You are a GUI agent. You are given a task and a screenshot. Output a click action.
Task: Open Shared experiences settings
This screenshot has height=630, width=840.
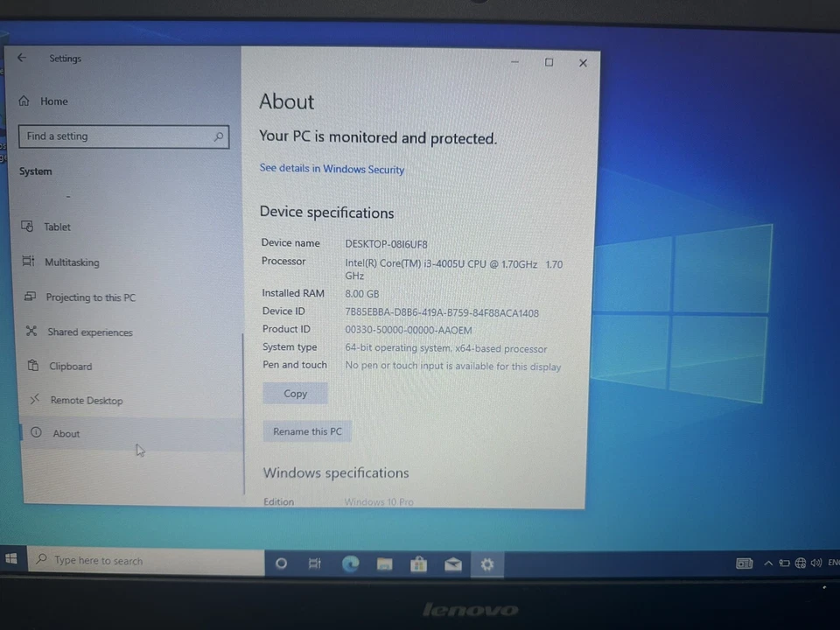click(x=89, y=332)
